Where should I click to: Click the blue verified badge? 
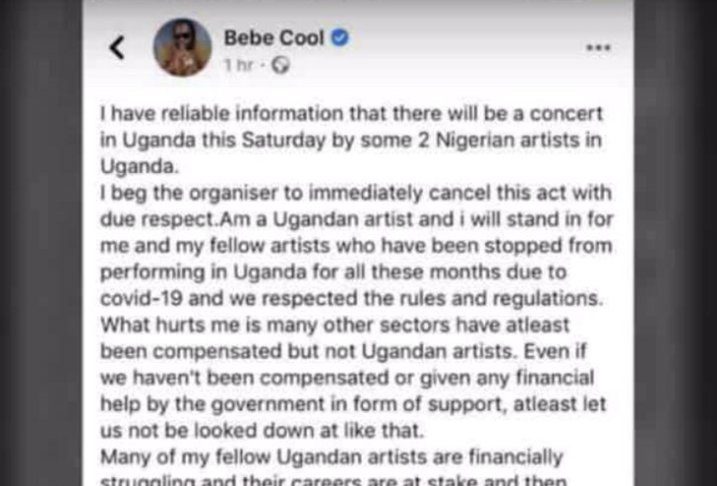click(x=340, y=38)
